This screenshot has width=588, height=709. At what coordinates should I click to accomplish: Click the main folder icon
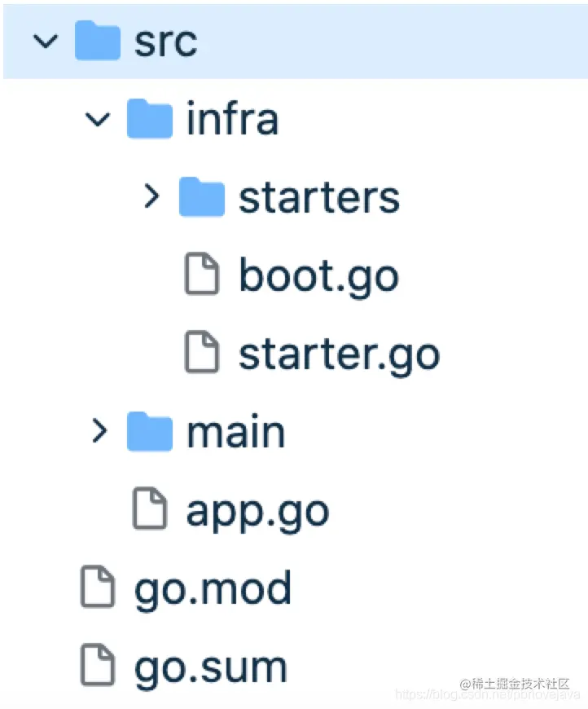click(x=150, y=431)
